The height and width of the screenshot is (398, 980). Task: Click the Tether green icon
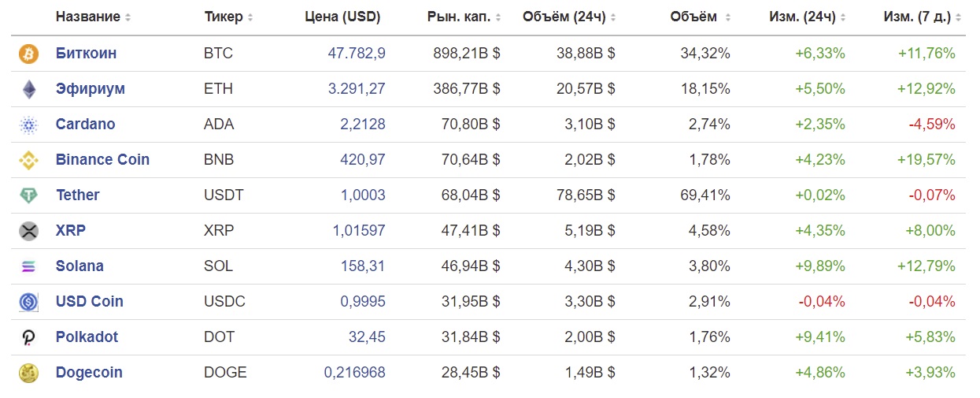28,195
